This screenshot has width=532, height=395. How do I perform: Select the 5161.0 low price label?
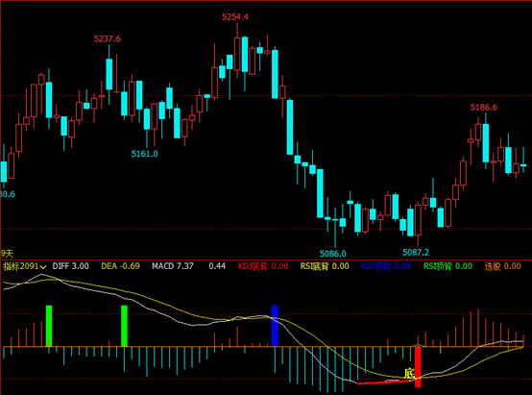145,154
